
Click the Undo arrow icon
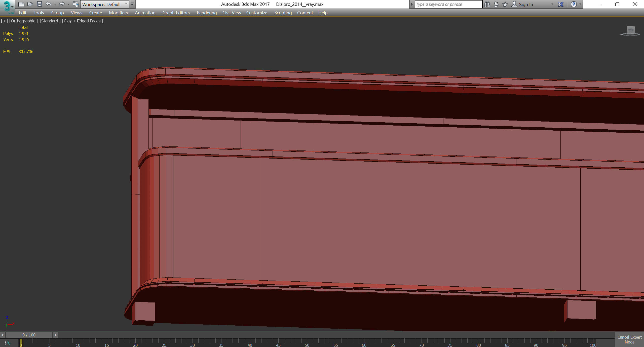point(48,4)
